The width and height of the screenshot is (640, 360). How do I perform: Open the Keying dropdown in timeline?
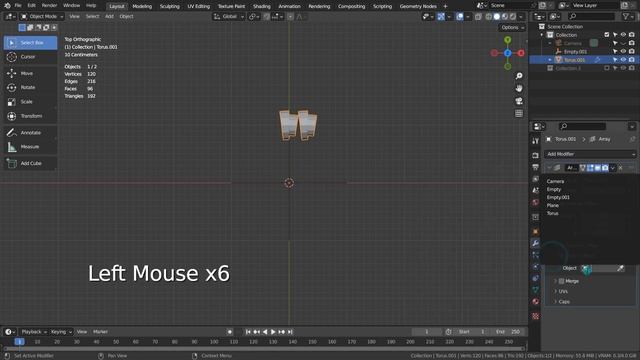[61, 332]
